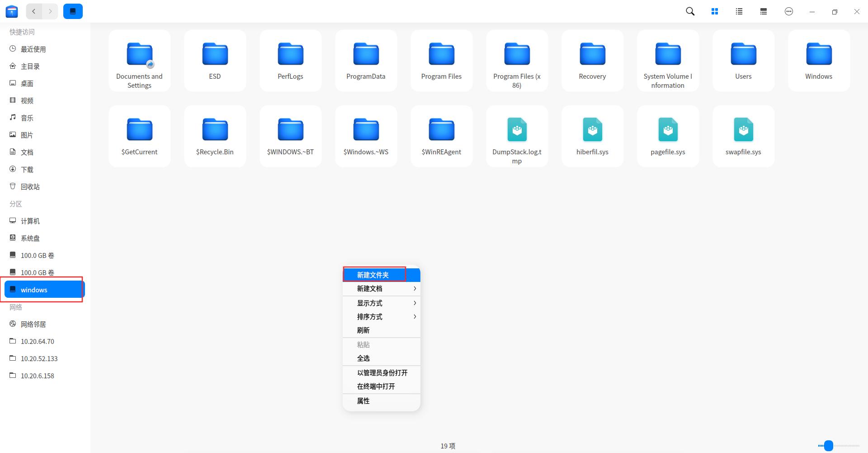Expand the 显示方式 submenu

pos(382,303)
